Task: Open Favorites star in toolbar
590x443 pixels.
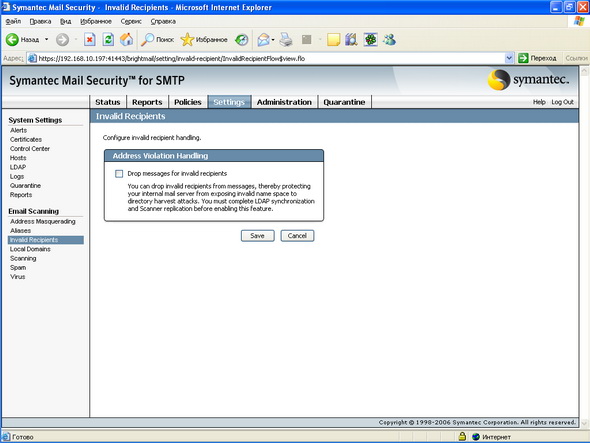Action: pyautogui.click(x=187, y=40)
